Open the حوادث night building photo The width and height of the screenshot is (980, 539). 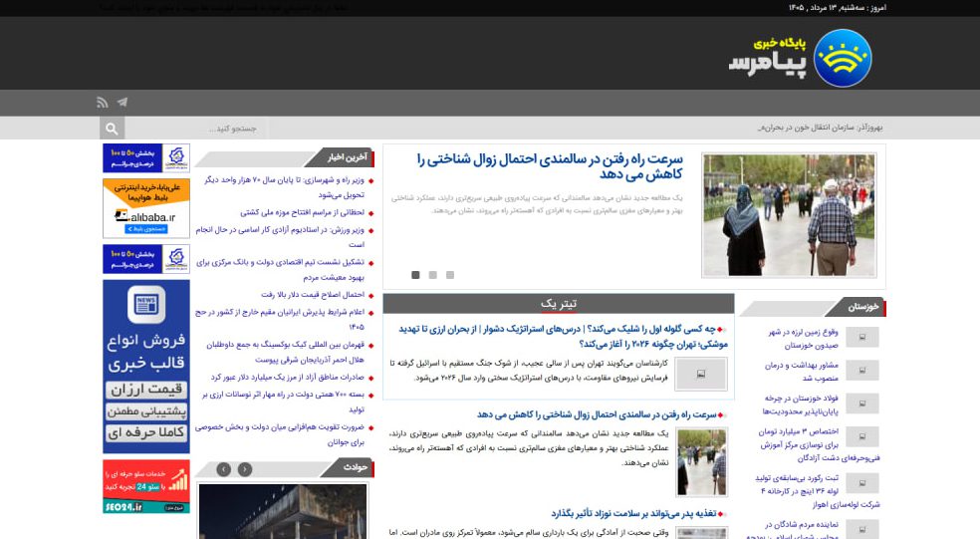283,511
